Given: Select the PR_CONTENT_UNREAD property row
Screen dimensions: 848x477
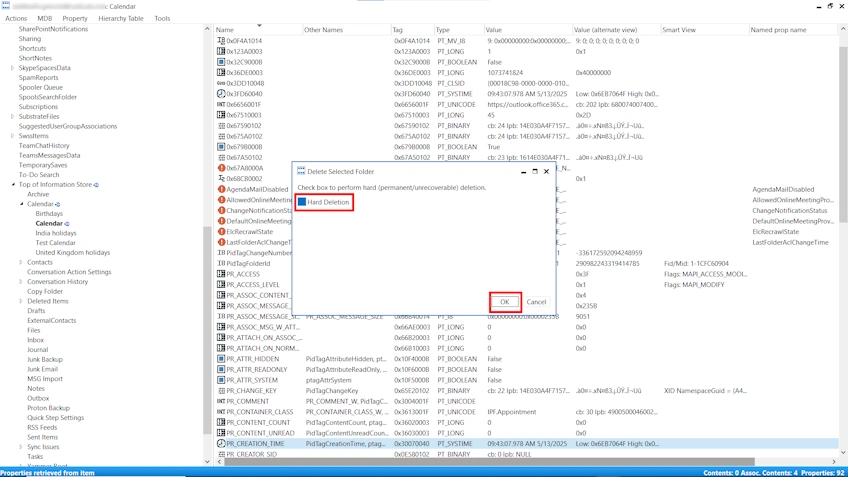Looking at the screenshot, I should pos(526,433).
